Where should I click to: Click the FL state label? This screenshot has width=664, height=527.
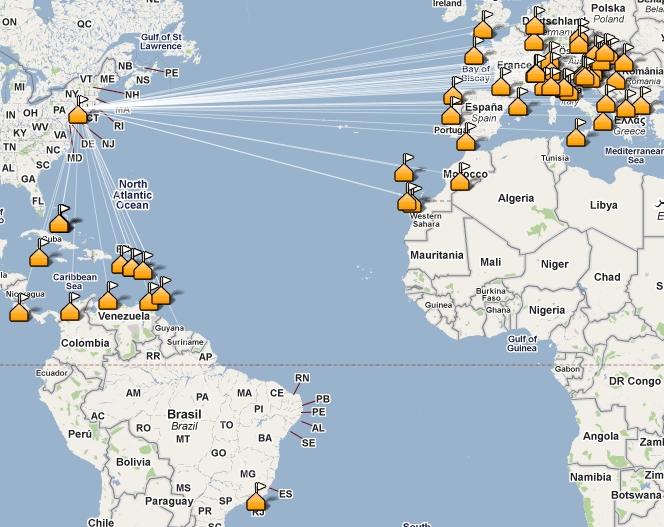(x=38, y=201)
